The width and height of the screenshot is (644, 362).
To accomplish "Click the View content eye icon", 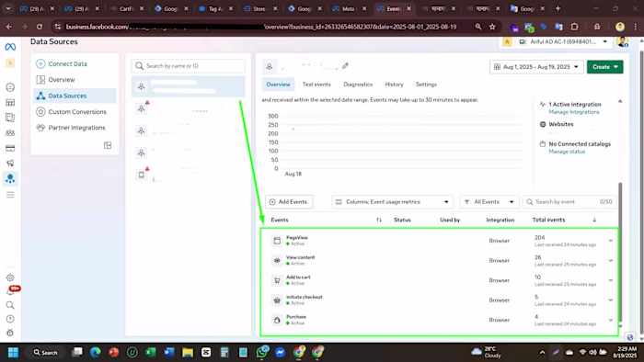I will pyautogui.click(x=277, y=260).
